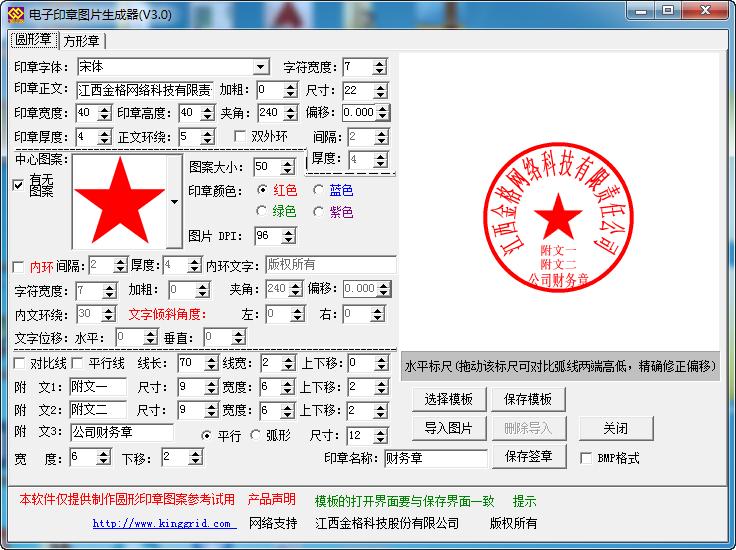The image size is (736, 550).
Task: Click the 导入图片 button
Action: click(x=449, y=428)
